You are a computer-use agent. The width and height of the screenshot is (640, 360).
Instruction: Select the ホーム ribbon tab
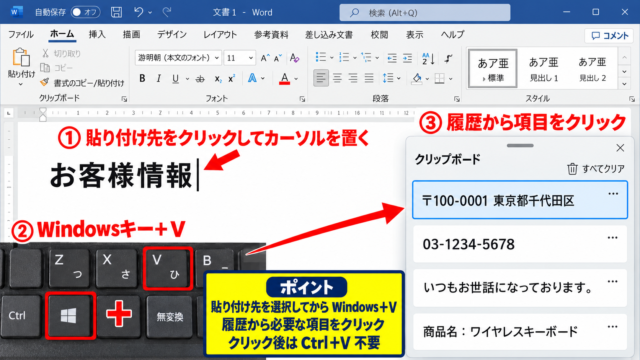click(62, 34)
